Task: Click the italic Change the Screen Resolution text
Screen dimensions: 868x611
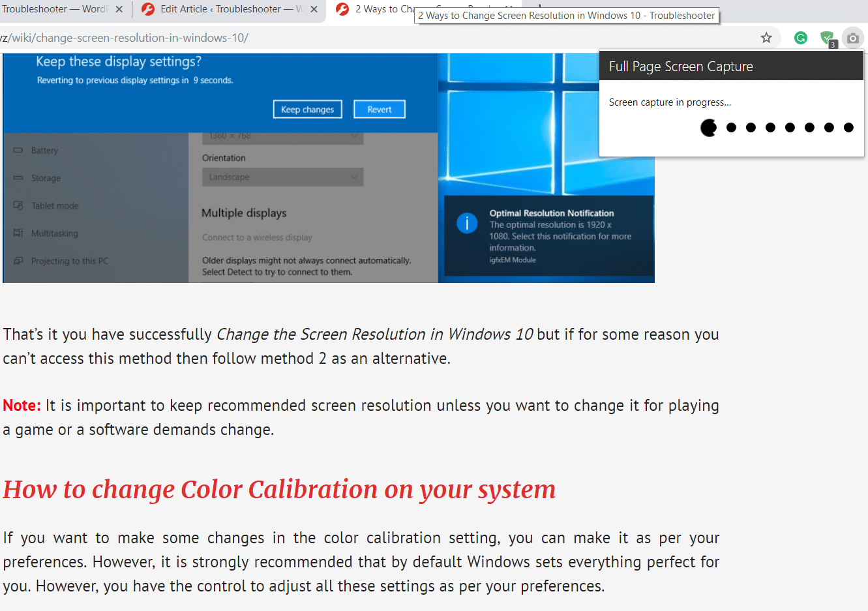Action: (x=375, y=335)
